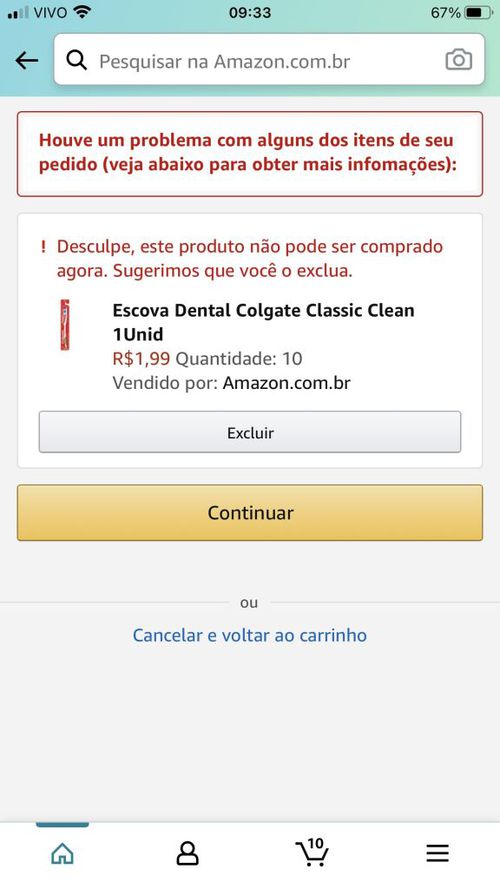Tap the battery indicator in status bar

(x=478, y=12)
